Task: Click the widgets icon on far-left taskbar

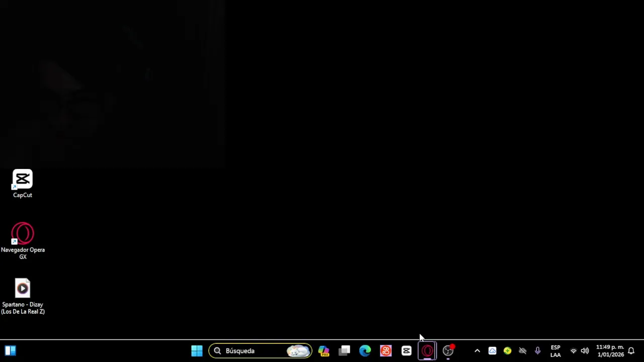Action: tap(10, 351)
